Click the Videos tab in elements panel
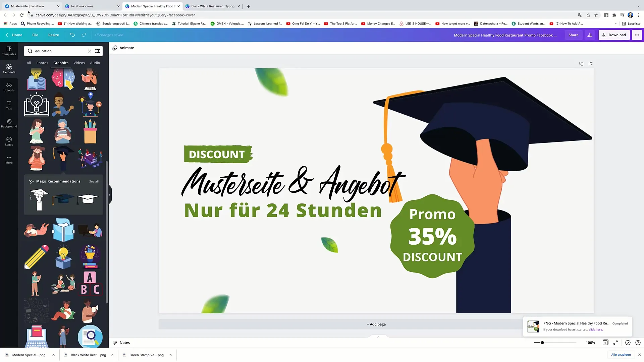The image size is (644, 362). [x=79, y=63]
